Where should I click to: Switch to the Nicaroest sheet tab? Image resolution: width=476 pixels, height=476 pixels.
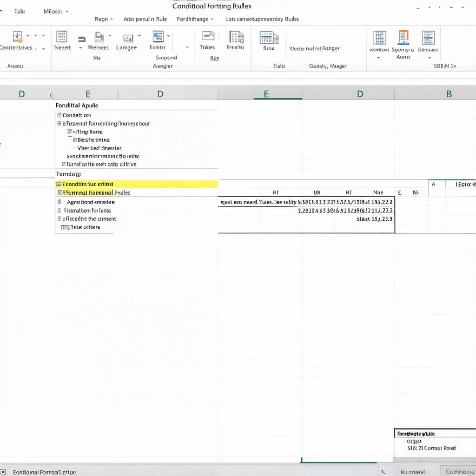tap(413, 471)
